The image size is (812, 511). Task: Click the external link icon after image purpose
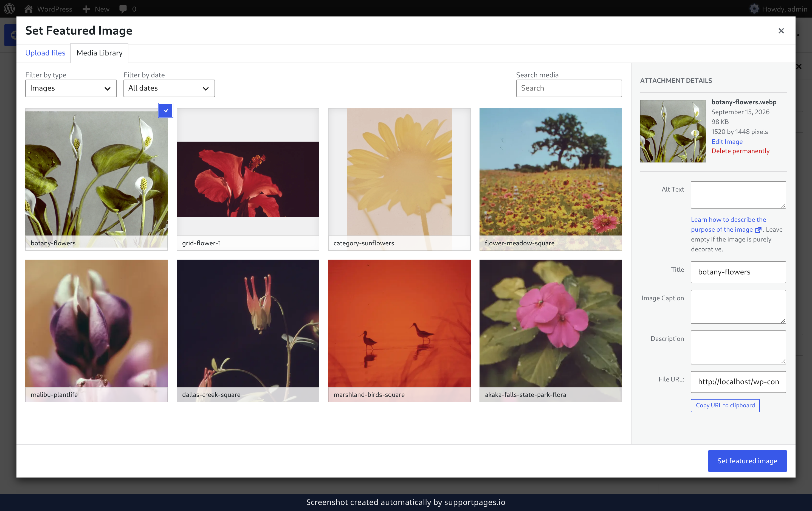(x=758, y=230)
